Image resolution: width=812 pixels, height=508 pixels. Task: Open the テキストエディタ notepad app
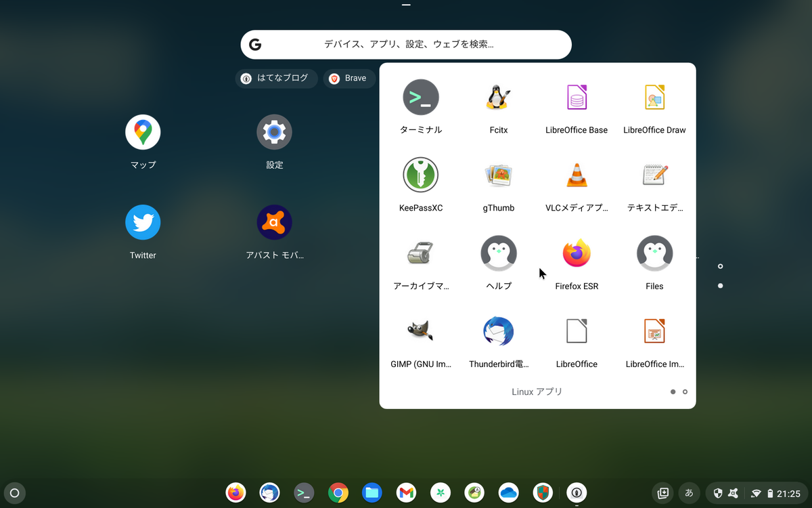tap(654, 175)
